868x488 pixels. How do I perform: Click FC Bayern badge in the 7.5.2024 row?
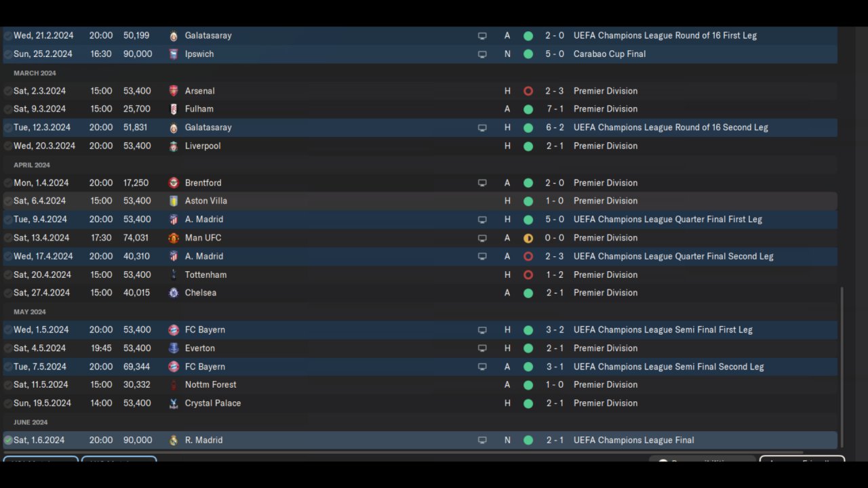(174, 367)
